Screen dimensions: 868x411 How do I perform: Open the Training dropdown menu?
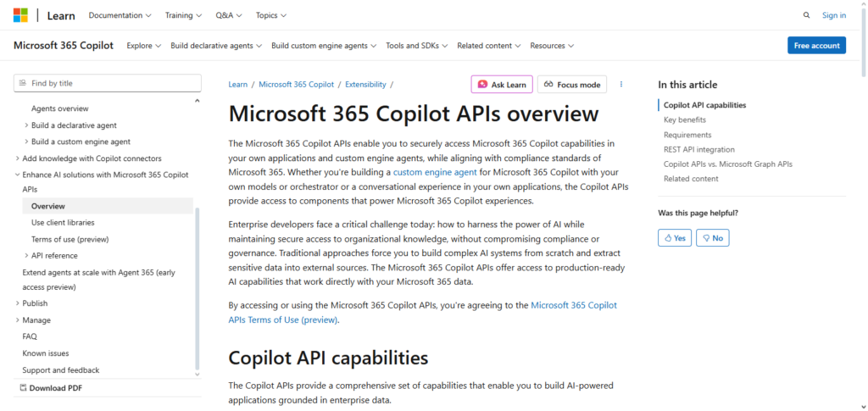(x=183, y=15)
